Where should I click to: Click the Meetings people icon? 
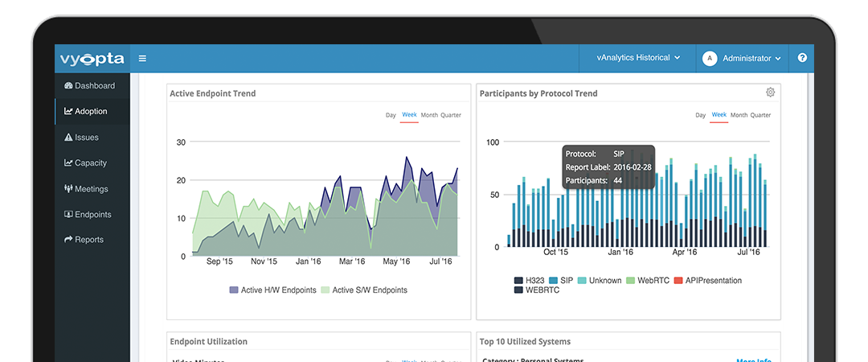68,188
